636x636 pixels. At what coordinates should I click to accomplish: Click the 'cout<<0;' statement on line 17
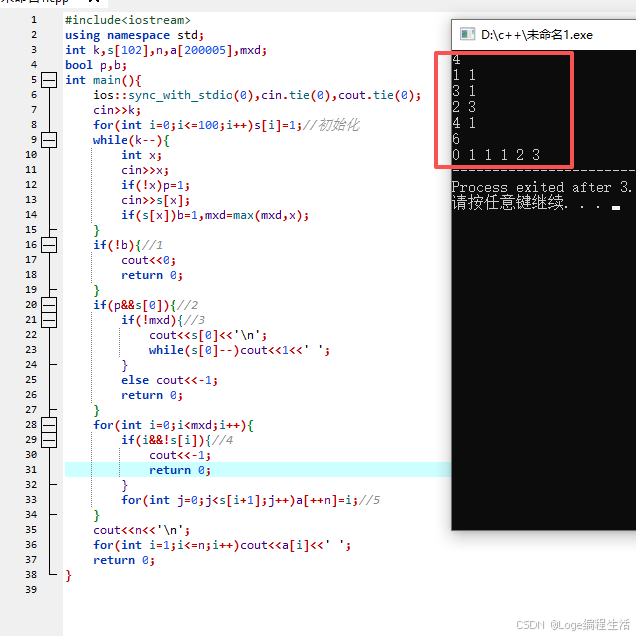[x=148, y=260]
